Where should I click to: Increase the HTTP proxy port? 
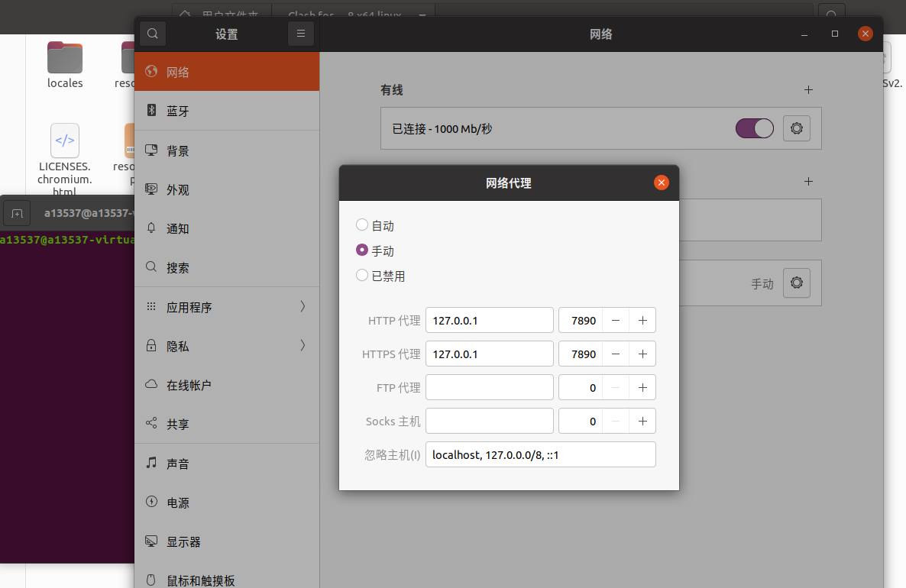pos(642,320)
